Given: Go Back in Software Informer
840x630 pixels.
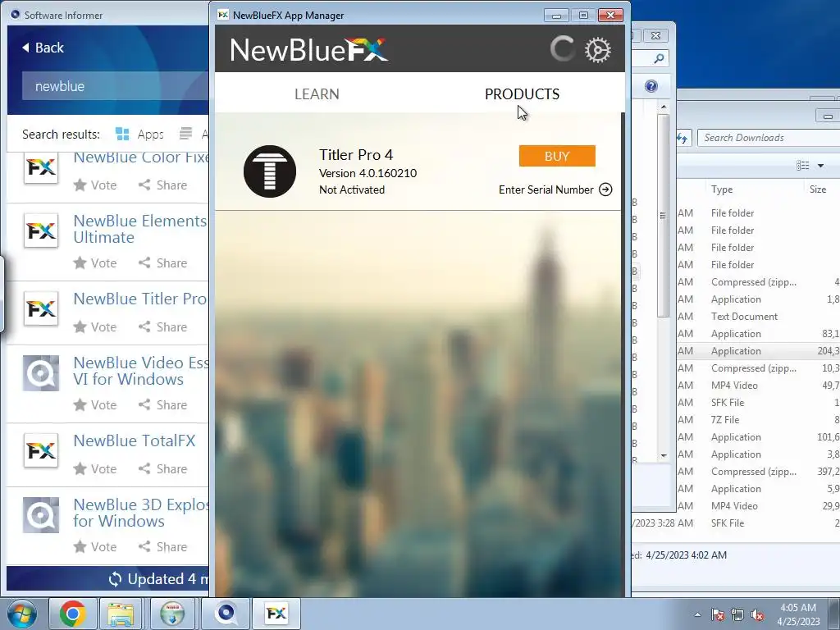Looking at the screenshot, I should coord(43,48).
